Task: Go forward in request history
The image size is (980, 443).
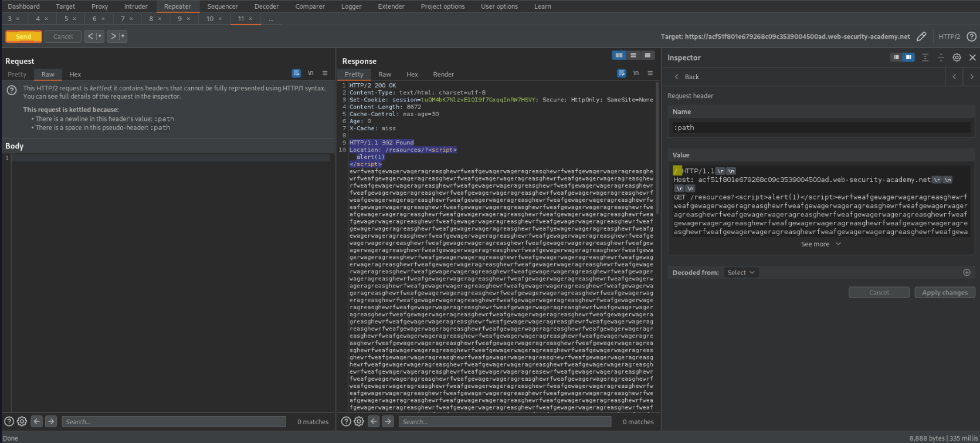Action: 113,36
